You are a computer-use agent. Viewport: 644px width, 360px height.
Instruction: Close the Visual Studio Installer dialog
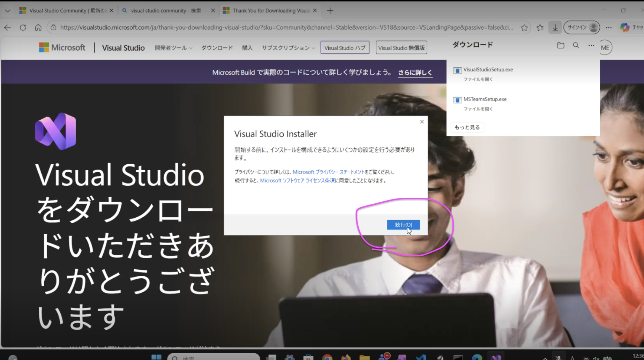point(422,122)
